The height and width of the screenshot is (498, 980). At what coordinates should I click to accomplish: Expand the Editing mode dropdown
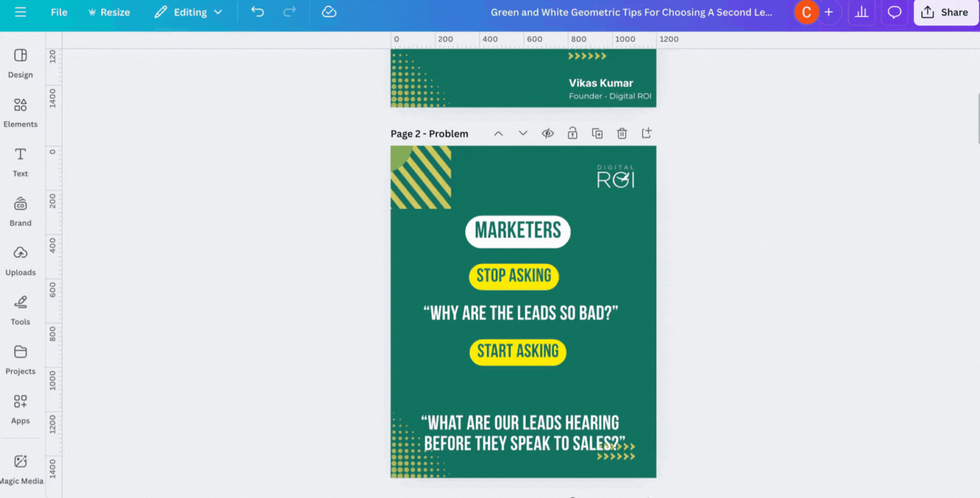(x=188, y=12)
